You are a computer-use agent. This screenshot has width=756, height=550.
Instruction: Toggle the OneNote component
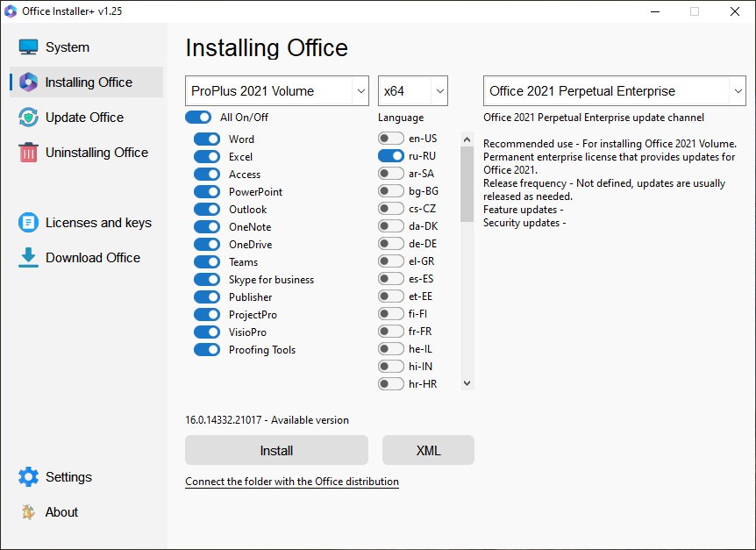pos(207,227)
